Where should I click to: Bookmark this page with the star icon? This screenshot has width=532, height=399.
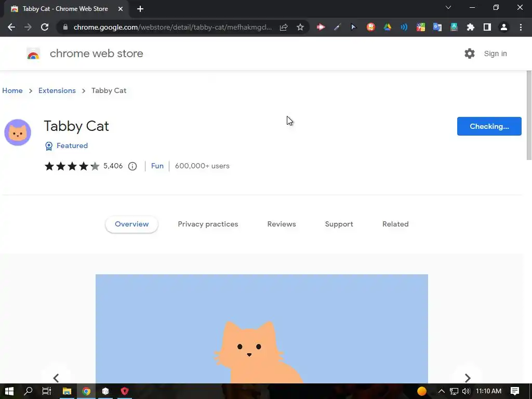[300, 27]
